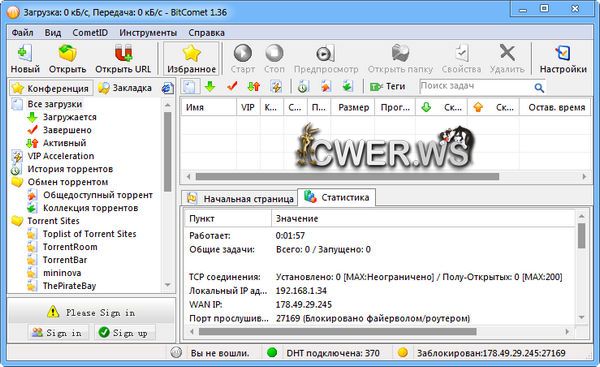Open the Справка menu
The height and width of the screenshot is (367, 600).
click(206, 33)
